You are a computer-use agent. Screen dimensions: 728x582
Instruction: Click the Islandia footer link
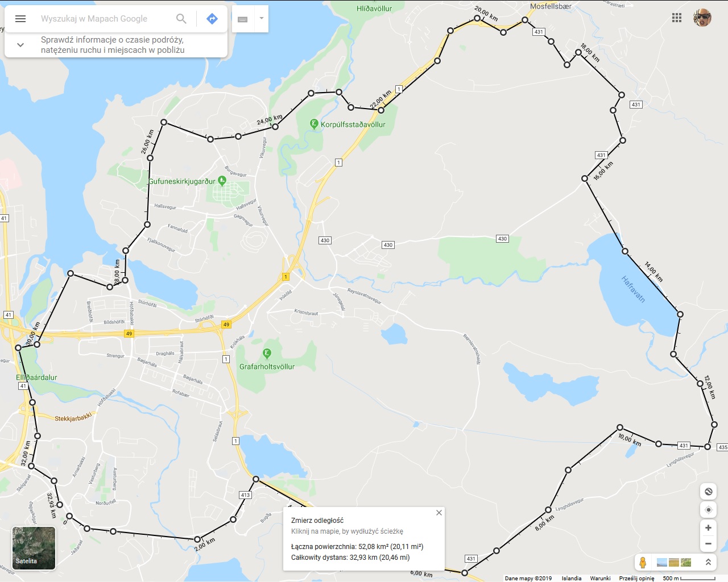572,578
